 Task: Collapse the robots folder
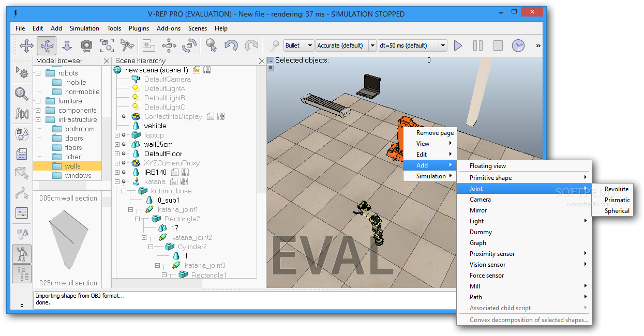point(38,73)
